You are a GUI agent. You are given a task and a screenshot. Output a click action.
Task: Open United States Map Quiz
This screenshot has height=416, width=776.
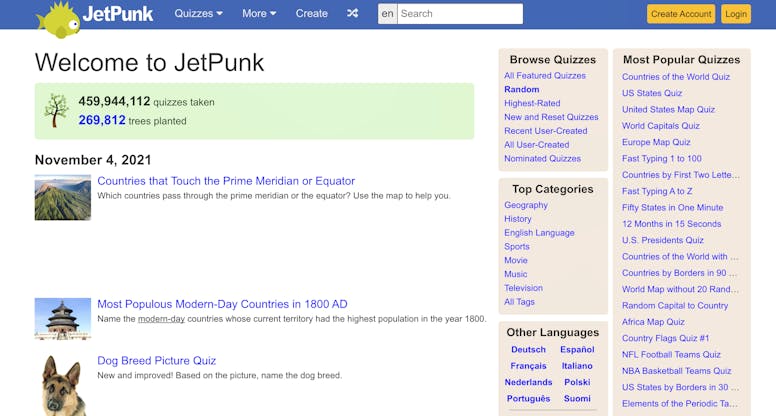(x=668, y=110)
